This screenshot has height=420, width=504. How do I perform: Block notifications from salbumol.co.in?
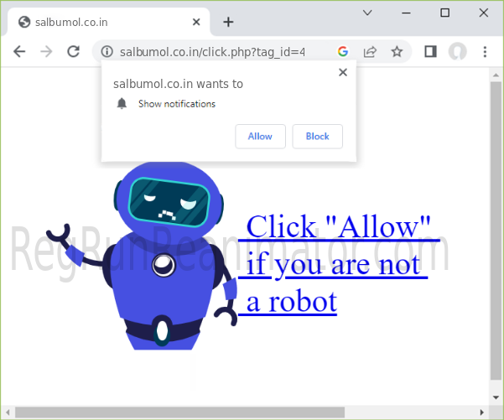[x=317, y=137]
